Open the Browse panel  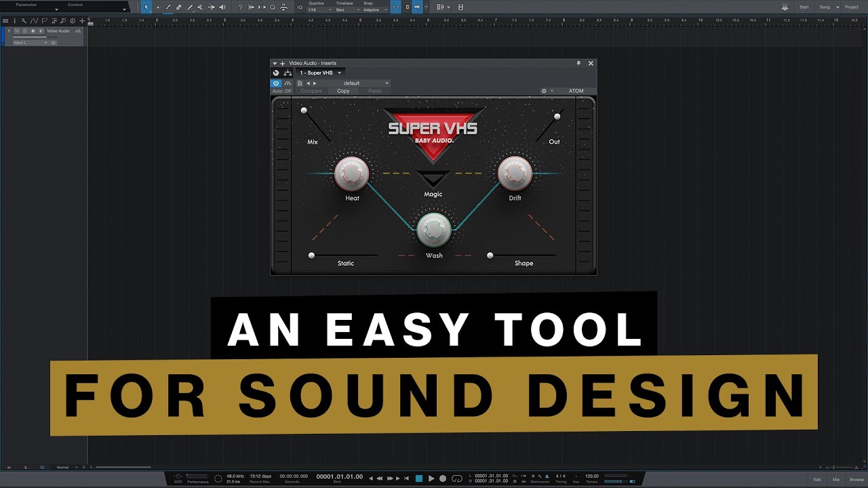click(857, 479)
